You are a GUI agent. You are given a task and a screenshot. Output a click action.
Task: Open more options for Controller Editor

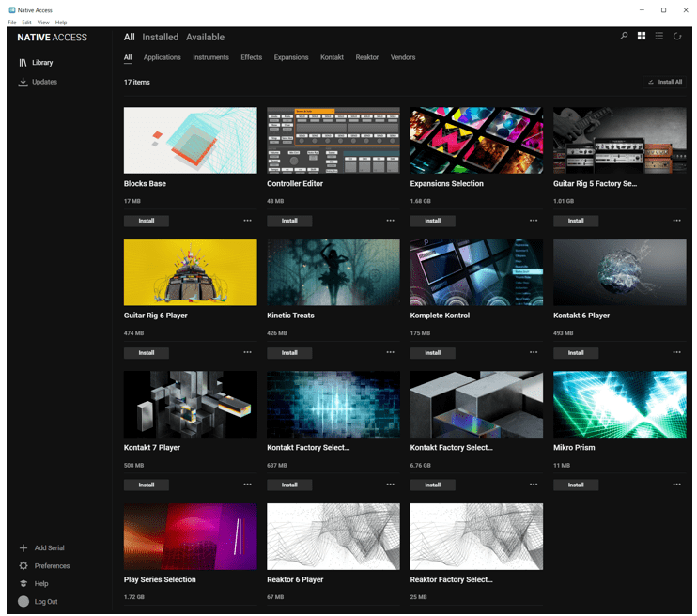pos(390,221)
